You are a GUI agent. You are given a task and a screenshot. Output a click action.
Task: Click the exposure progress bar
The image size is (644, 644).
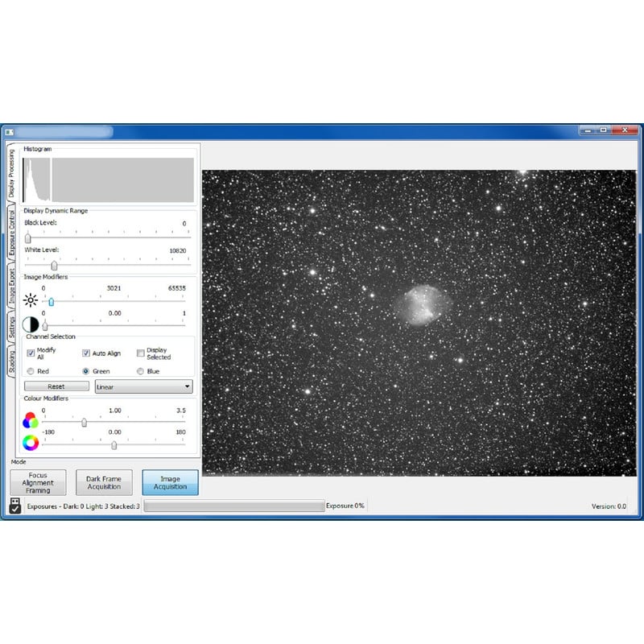tap(234, 506)
